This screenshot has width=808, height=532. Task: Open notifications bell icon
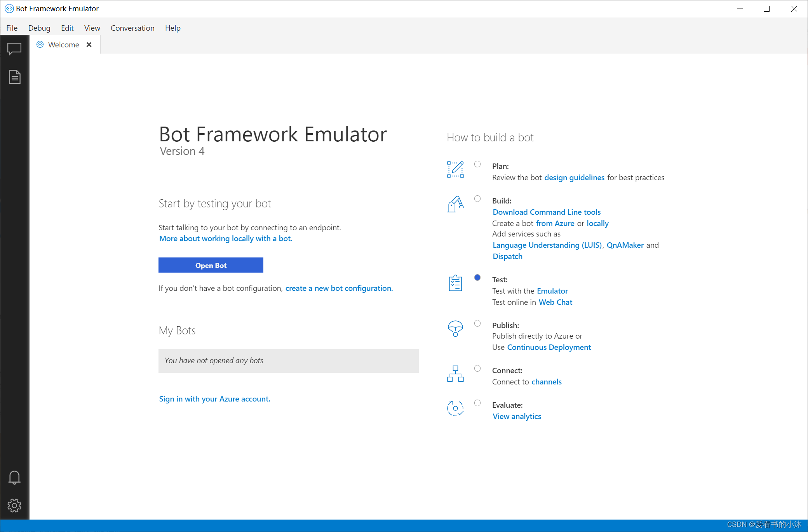(x=14, y=477)
